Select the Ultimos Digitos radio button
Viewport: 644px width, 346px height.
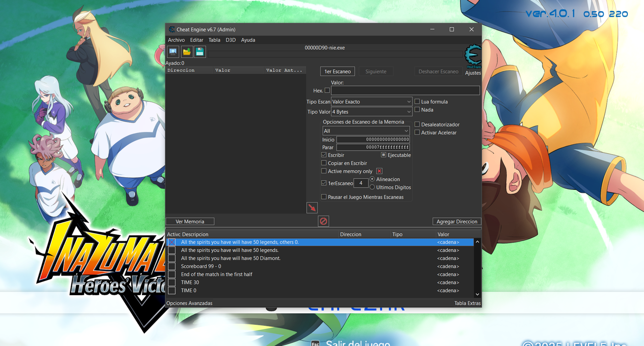pyautogui.click(x=372, y=187)
